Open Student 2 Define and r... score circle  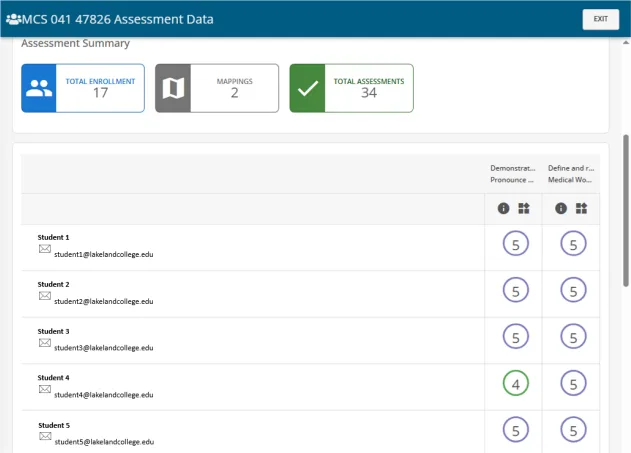point(573,290)
